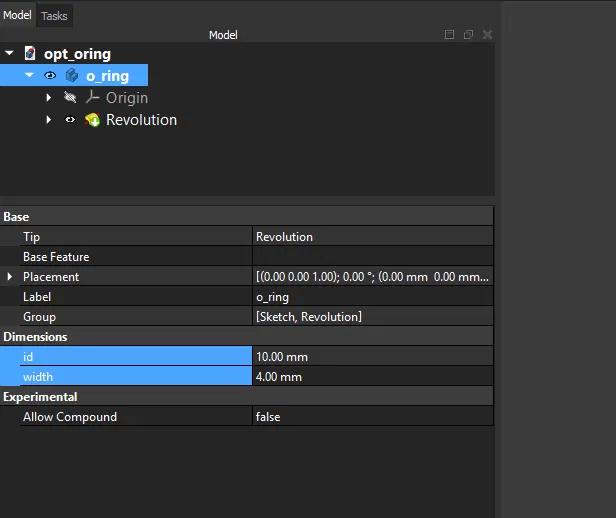Collapse the o_ring body node
This screenshot has width=616, height=518.
(30, 76)
